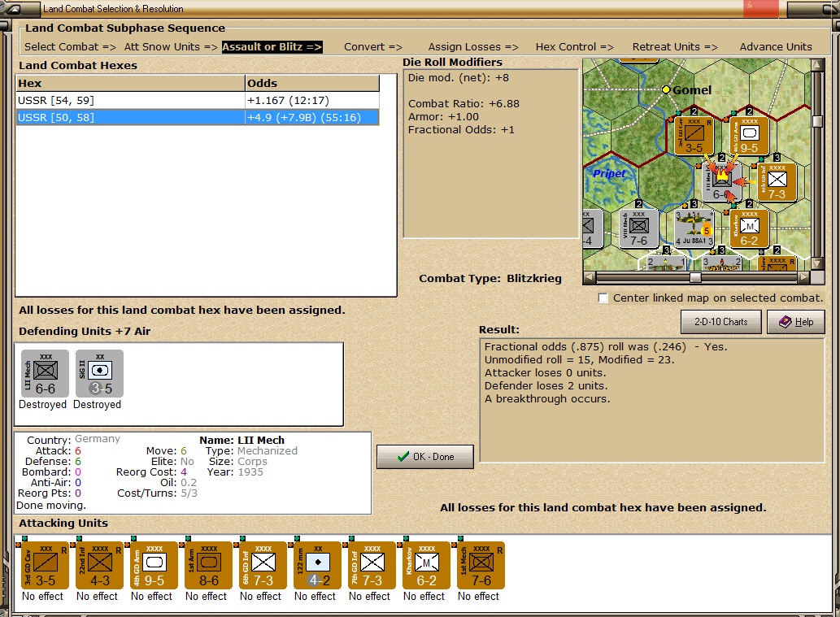Select the 6th GD Inf 7-3 attacking unit

261,565
